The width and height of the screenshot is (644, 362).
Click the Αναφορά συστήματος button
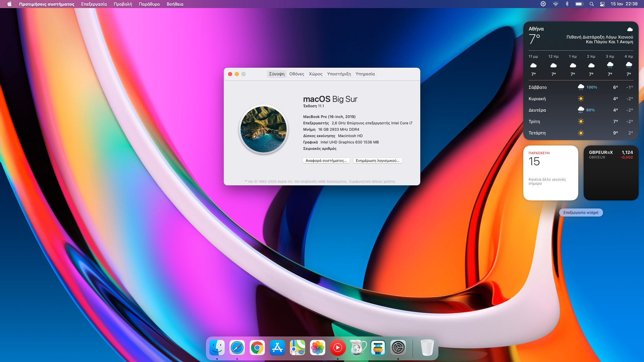(x=326, y=161)
